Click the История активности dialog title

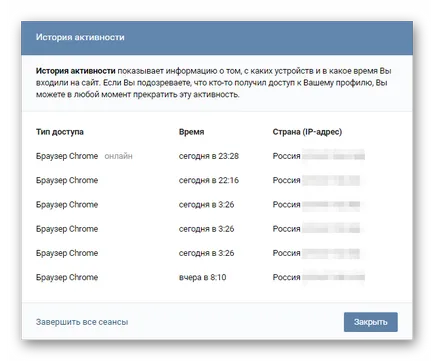80,37
